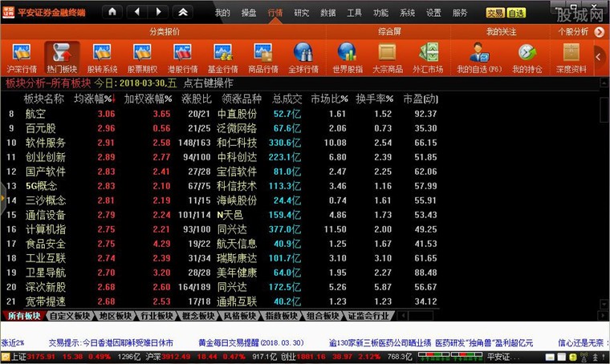610x364 pixels.
Task: Open the 外汇市场 icon
Action: click(428, 59)
